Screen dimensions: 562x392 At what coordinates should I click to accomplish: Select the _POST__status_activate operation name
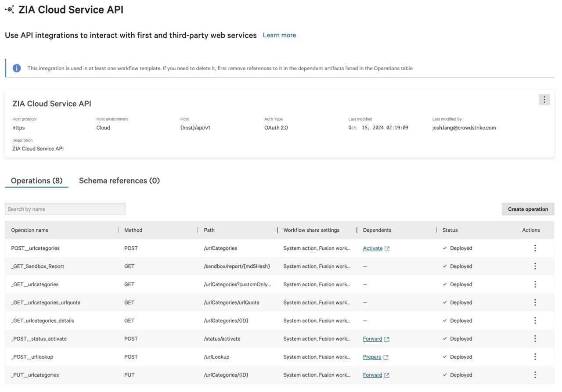pos(39,338)
